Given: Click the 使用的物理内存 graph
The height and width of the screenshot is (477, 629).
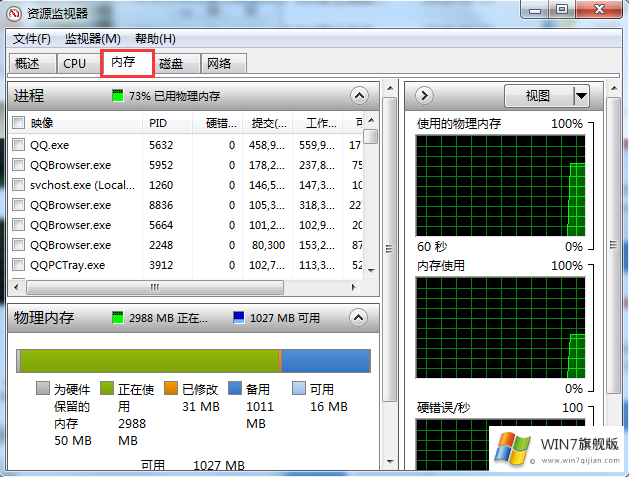Looking at the screenshot, I should pyautogui.click(x=501, y=186).
